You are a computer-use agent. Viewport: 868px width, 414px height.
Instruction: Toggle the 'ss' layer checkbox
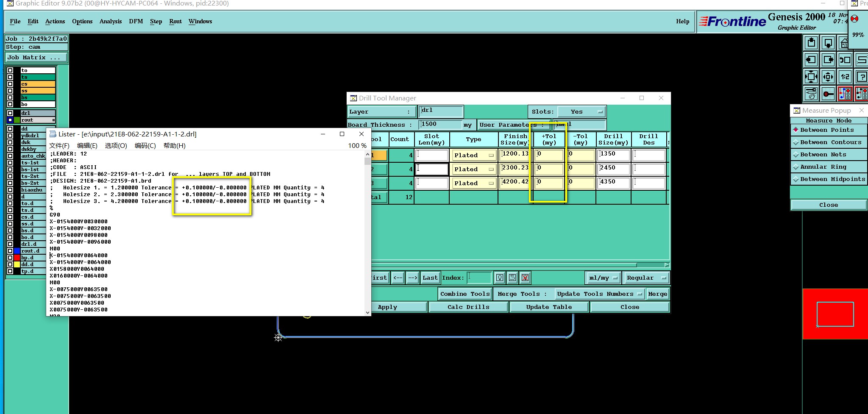(10, 91)
